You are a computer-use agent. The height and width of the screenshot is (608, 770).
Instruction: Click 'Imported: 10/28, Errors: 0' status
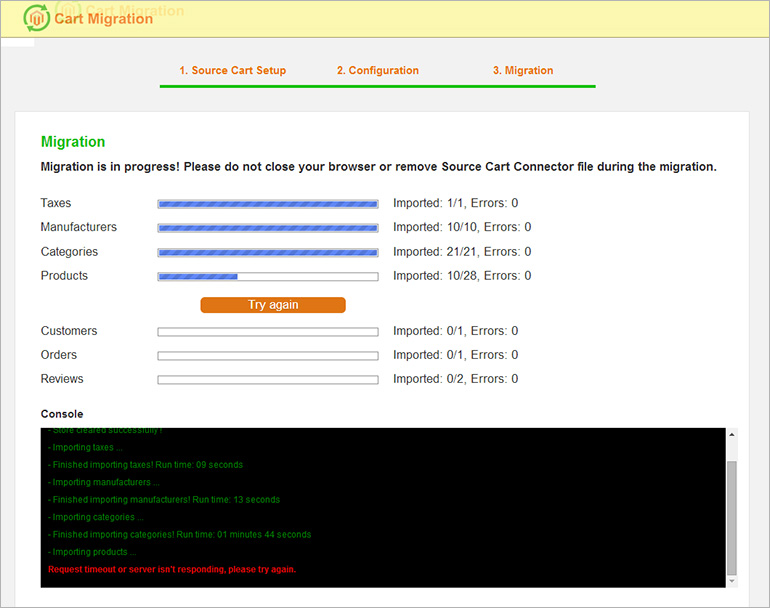click(462, 276)
